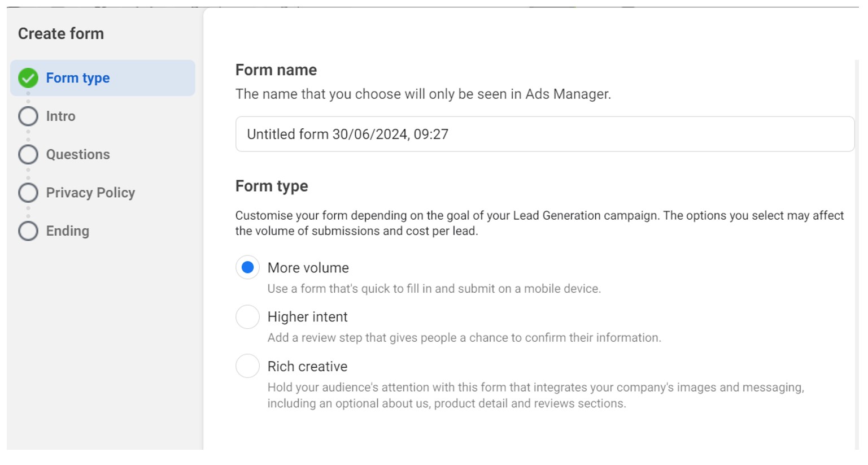Navigate to the Privacy Policy step label
This screenshot has height=465, width=868.
pos(90,193)
